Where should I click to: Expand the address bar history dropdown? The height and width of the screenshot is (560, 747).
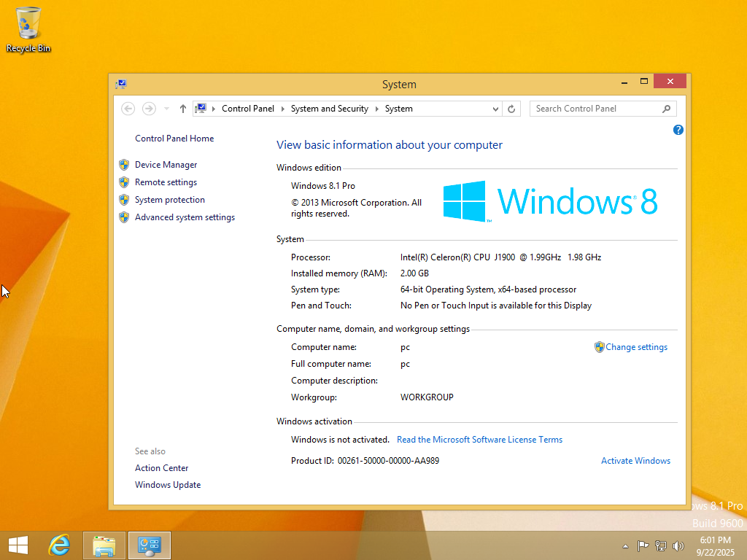coord(496,109)
